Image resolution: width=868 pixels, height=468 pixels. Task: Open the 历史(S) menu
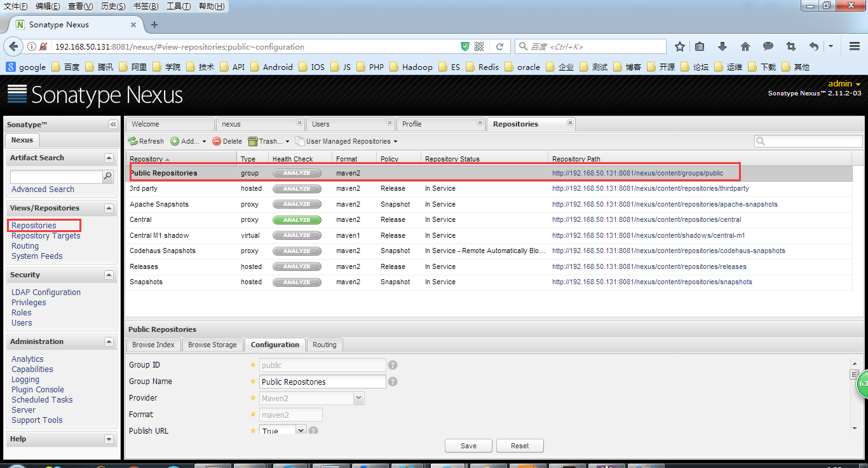pyautogui.click(x=113, y=6)
